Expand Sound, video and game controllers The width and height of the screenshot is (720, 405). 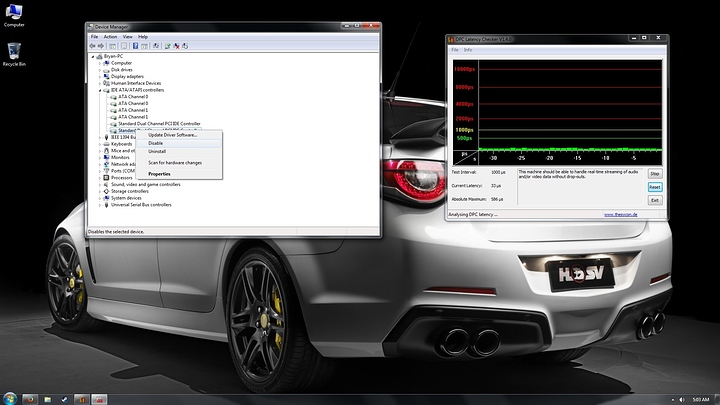click(102, 184)
